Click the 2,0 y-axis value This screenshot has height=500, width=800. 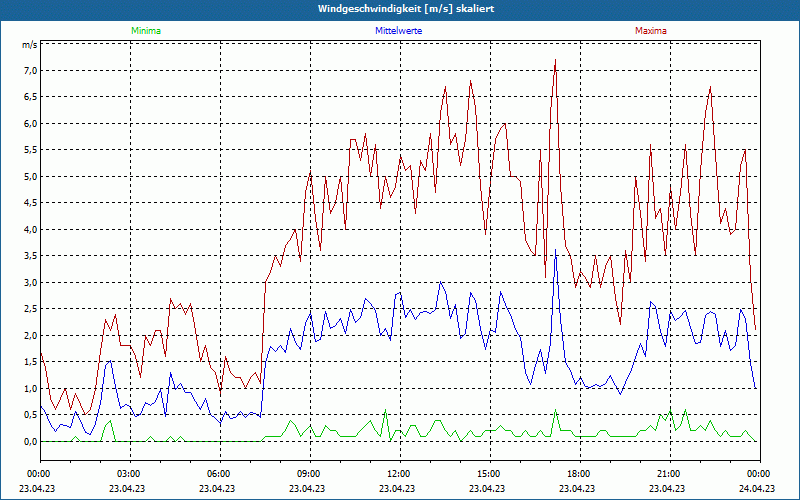pyautogui.click(x=30, y=336)
